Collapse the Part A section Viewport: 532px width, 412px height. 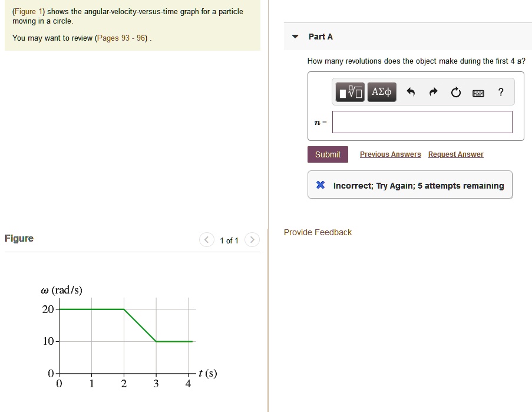295,36
